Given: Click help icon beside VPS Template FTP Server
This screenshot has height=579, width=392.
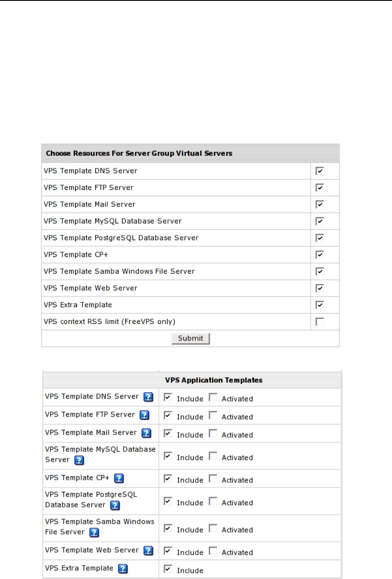Looking at the screenshot, I should [x=145, y=415].
